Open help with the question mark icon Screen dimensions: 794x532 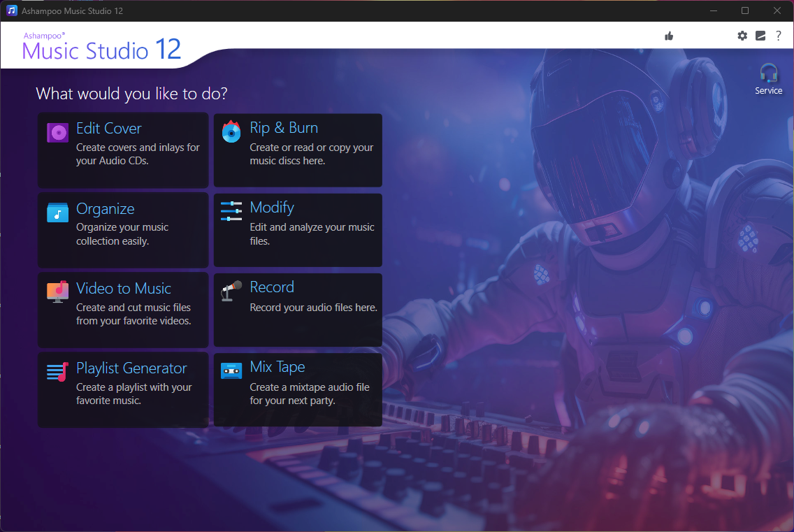tap(779, 36)
